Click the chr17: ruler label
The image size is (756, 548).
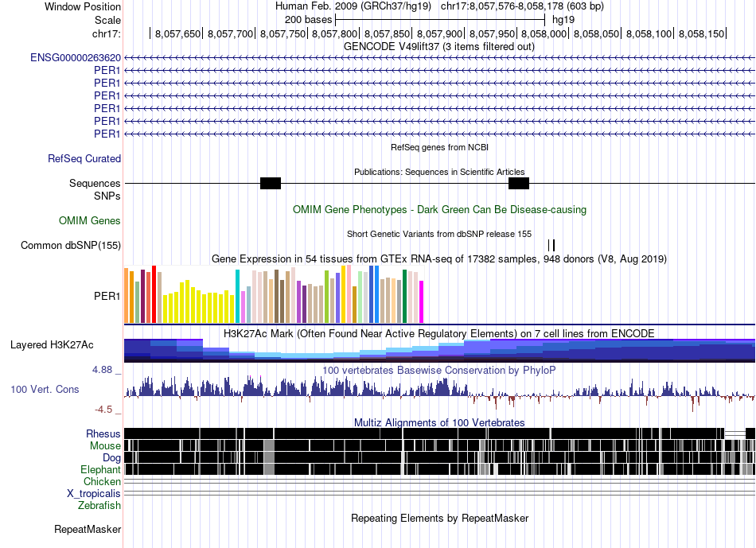tap(107, 33)
